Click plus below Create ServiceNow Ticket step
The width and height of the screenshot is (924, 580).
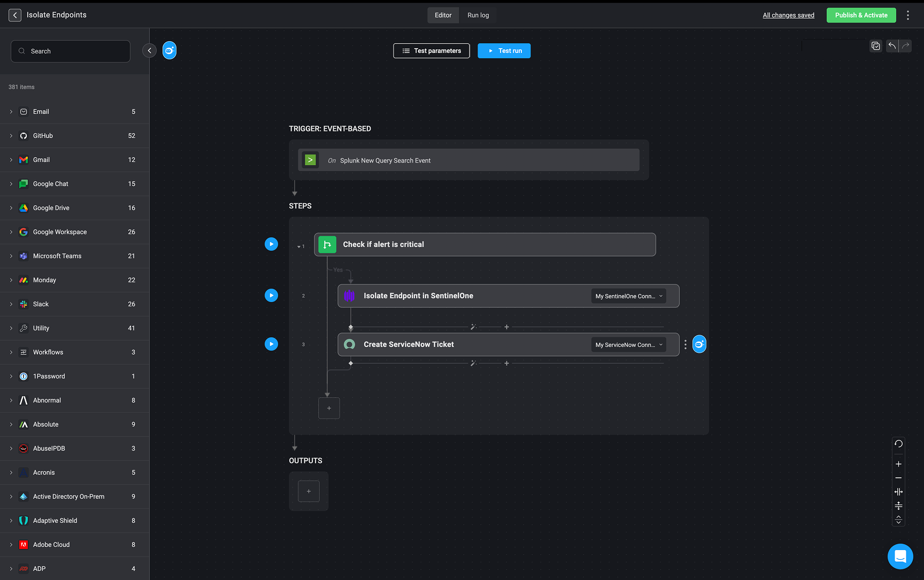click(506, 364)
